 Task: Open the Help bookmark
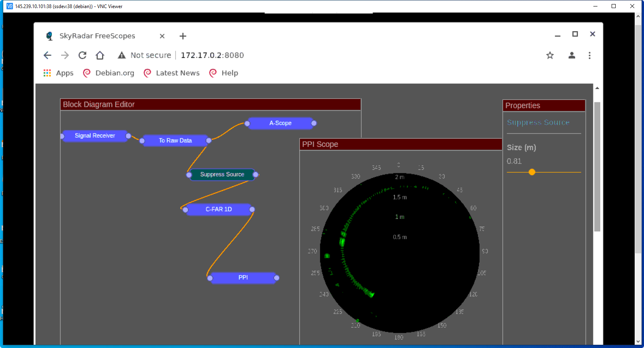coord(224,73)
